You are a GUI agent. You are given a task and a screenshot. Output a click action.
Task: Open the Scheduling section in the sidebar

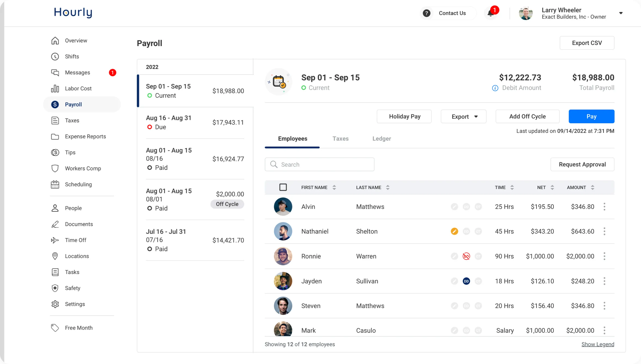(78, 184)
